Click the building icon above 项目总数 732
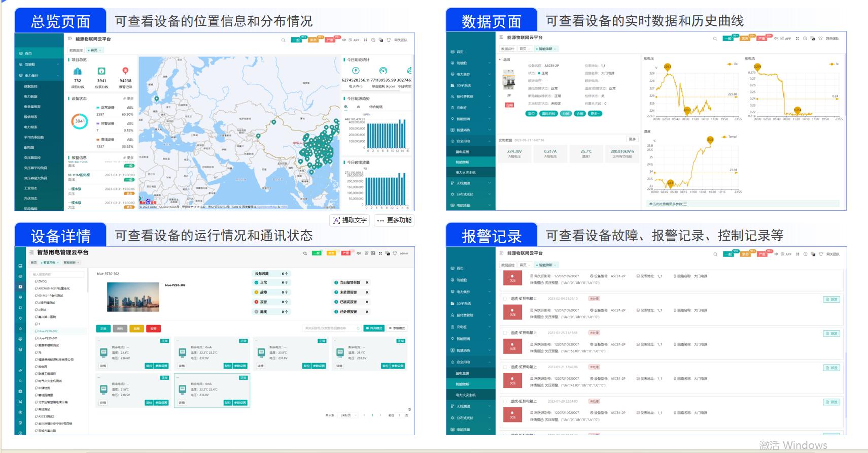This screenshot has width=868, height=453. (x=78, y=71)
